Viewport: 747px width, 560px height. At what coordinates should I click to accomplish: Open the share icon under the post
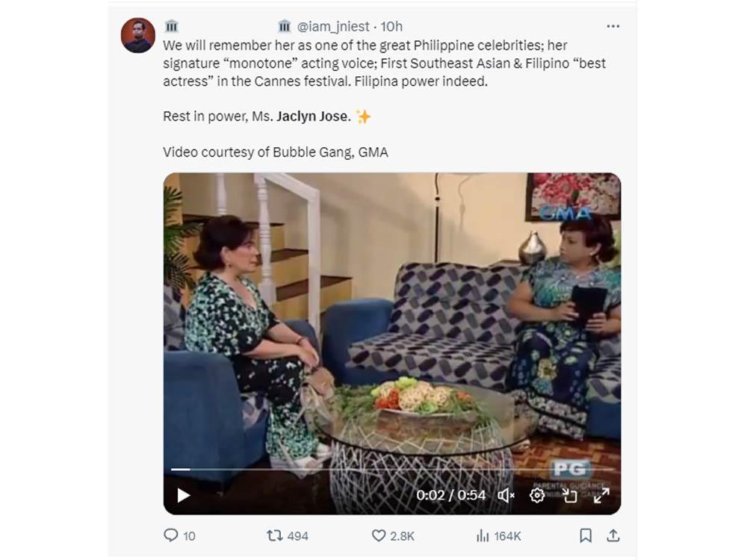pos(615,535)
